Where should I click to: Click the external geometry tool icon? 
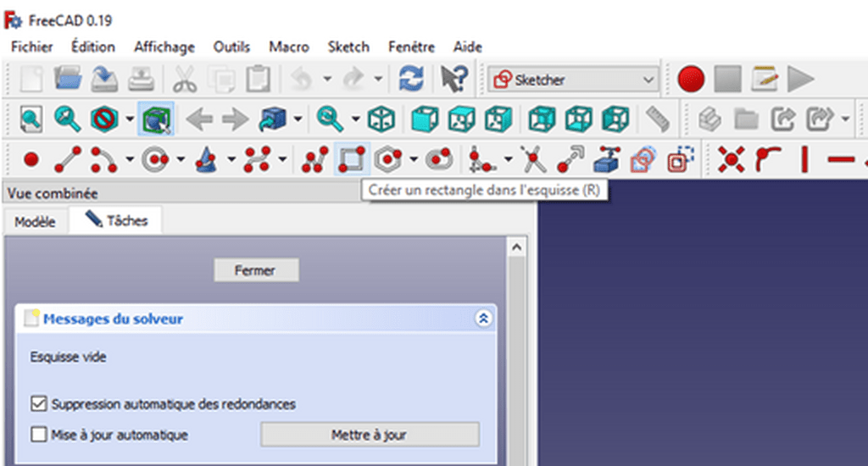pyautogui.click(x=607, y=160)
